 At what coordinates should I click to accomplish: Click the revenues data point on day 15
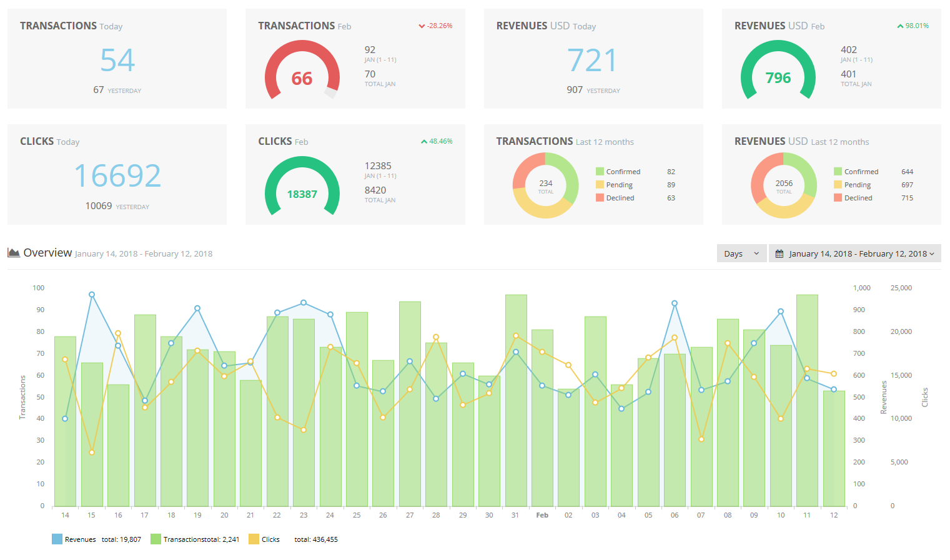tap(92, 295)
